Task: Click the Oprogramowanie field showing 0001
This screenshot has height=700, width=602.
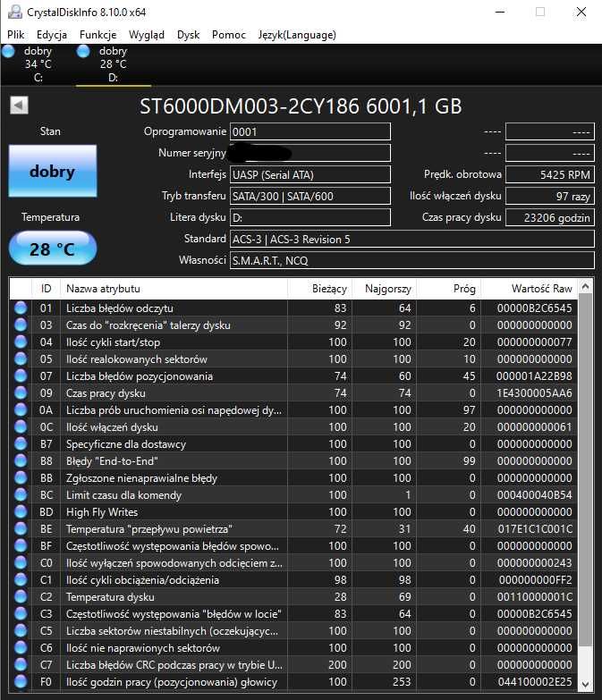Action: (310, 131)
